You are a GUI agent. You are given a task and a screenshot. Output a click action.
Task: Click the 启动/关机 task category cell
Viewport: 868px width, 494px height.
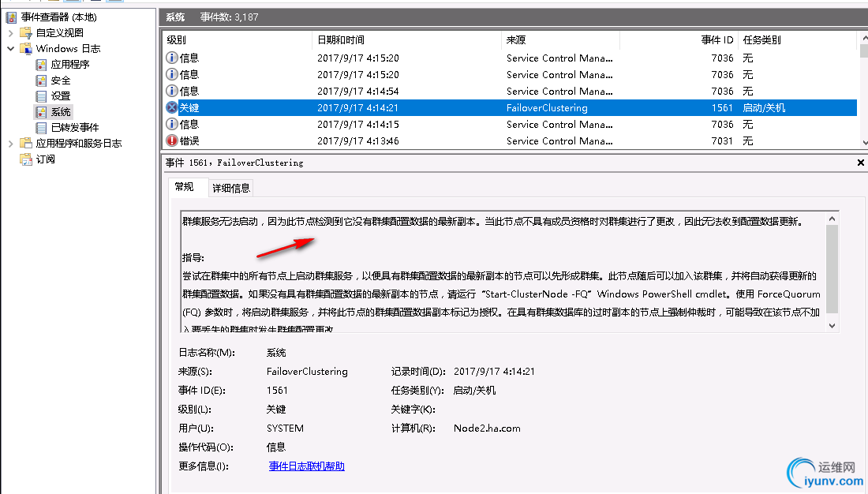pos(764,107)
